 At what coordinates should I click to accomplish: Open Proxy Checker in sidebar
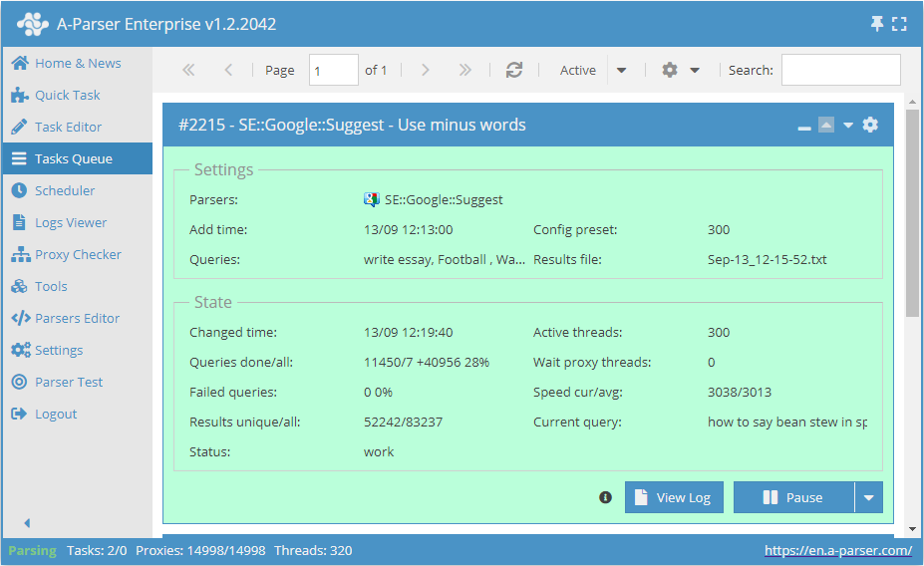pos(78,254)
